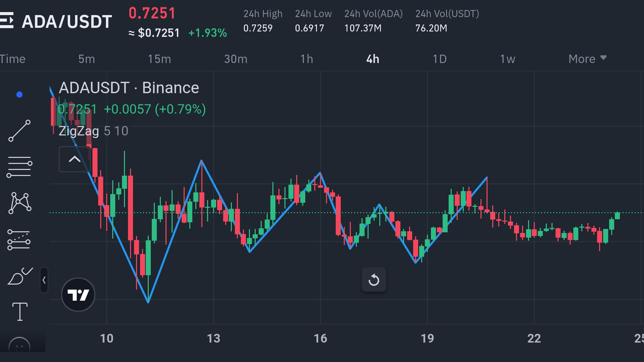This screenshot has width=644, height=362.
Task: Open the Time interval selector
Action: pos(13,59)
